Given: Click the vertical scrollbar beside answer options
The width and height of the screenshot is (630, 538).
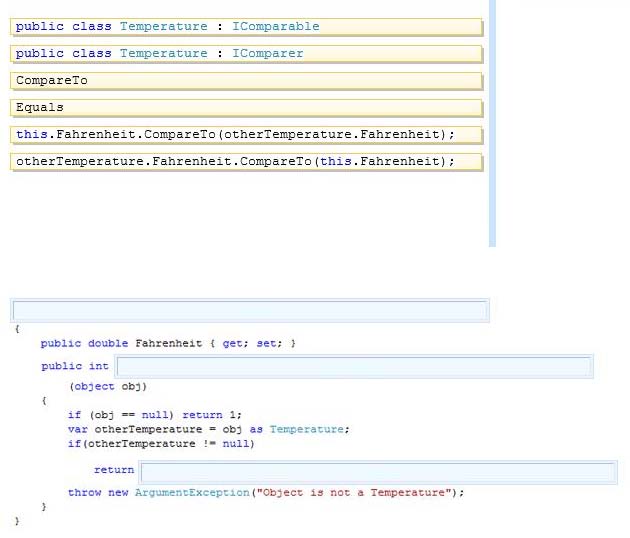Looking at the screenshot, I should point(492,123).
